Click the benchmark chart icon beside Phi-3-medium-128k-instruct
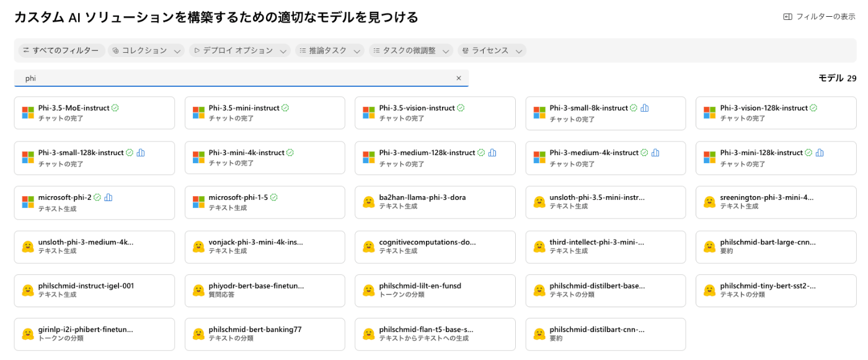The width and height of the screenshot is (868, 360). click(x=492, y=153)
